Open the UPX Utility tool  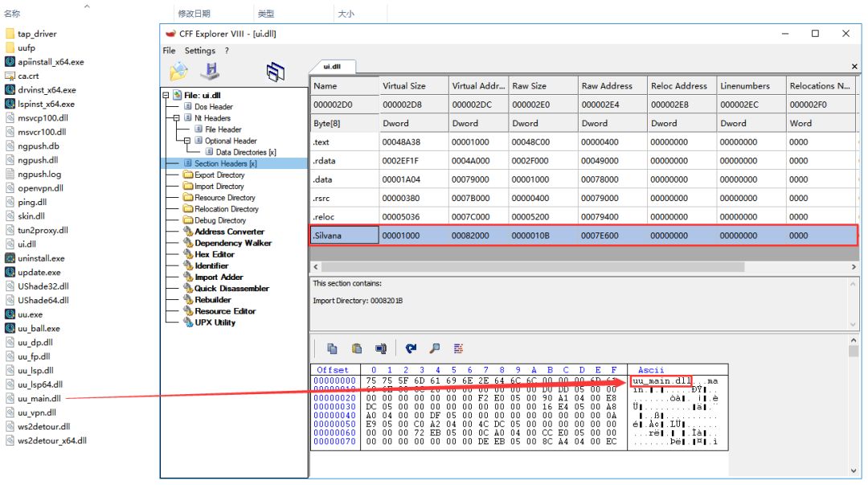pyautogui.click(x=215, y=323)
